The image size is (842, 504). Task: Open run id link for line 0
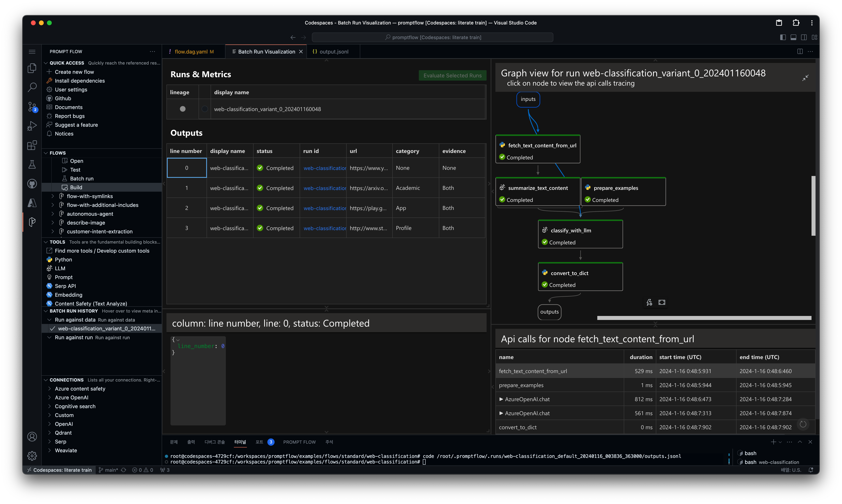(325, 168)
